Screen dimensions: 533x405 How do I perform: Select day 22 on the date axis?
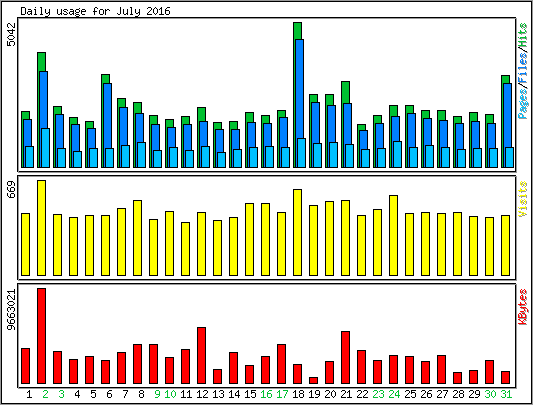(362, 394)
